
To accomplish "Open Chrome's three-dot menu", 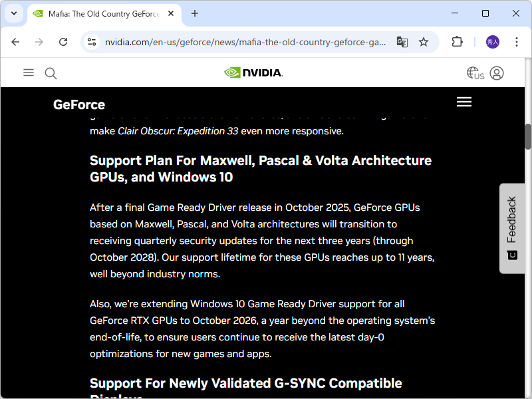I will [517, 42].
